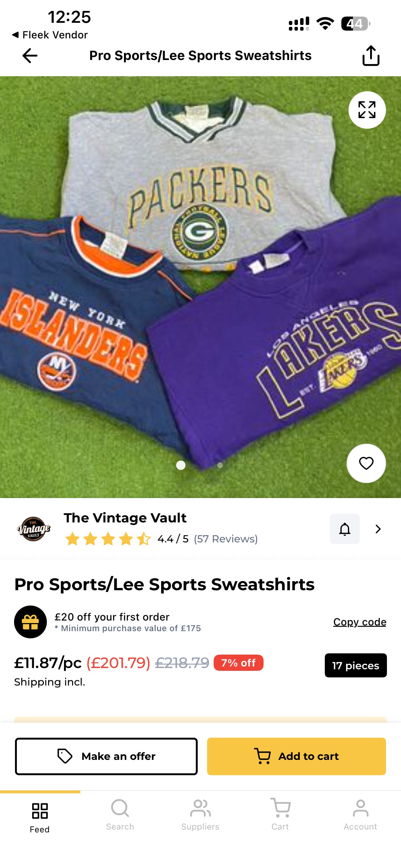The height and width of the screenshot is (868, 401).
Task: Return to Fleek Vendor app
Action: [x=49, y=35]
